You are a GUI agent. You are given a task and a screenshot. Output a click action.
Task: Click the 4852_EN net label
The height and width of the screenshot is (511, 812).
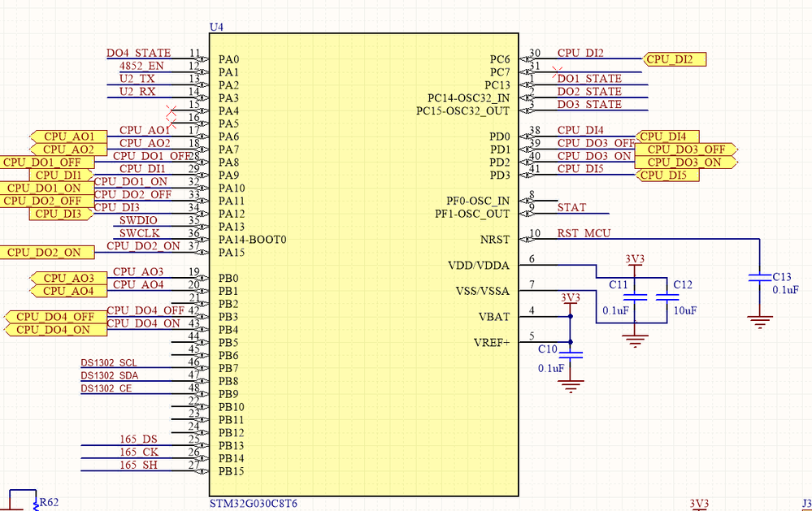click(141, 66)
